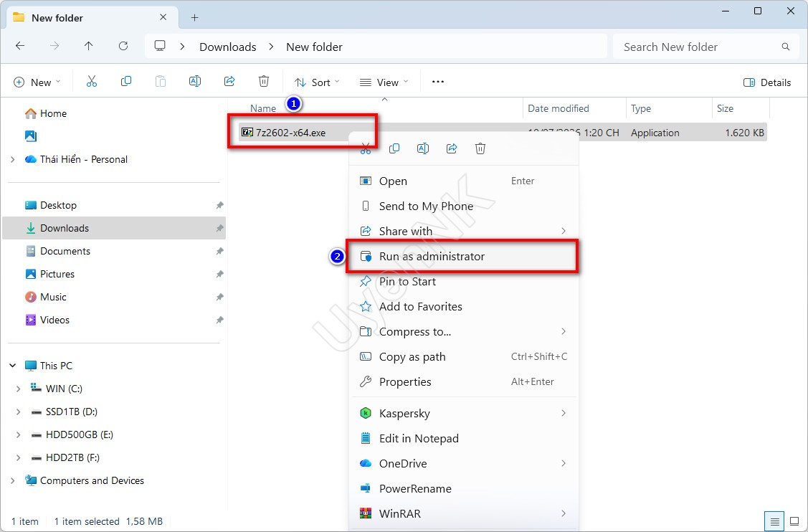Select Copy as path

click(x=464, y=357)
